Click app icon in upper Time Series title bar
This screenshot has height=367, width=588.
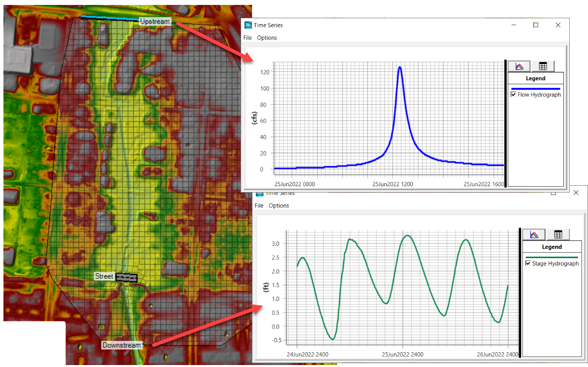click(248, 25)
